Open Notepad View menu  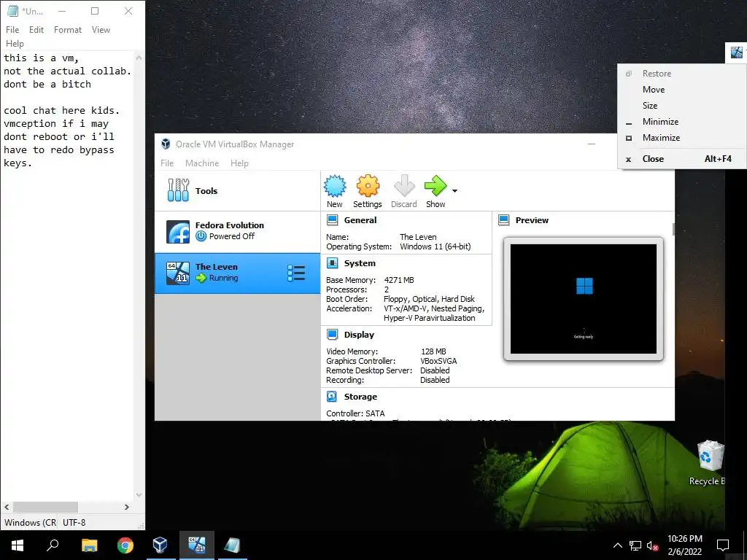[101, 29]
